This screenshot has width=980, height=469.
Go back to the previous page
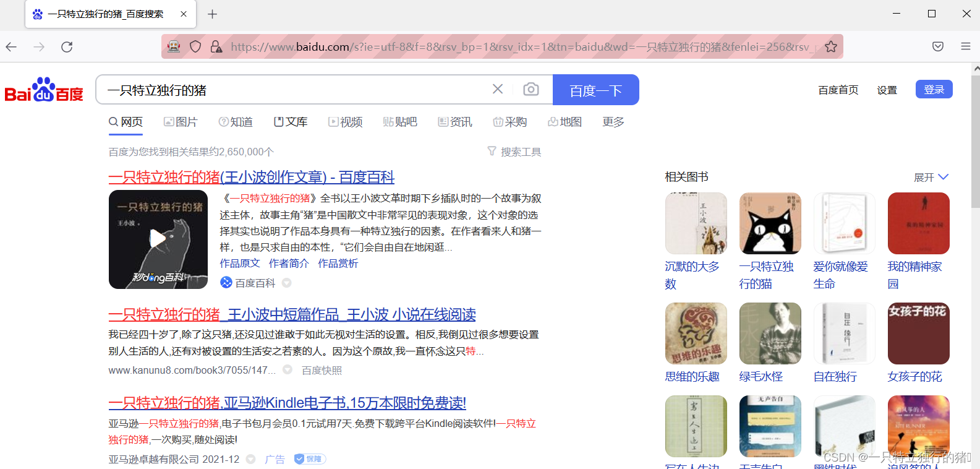coord(11,47)
